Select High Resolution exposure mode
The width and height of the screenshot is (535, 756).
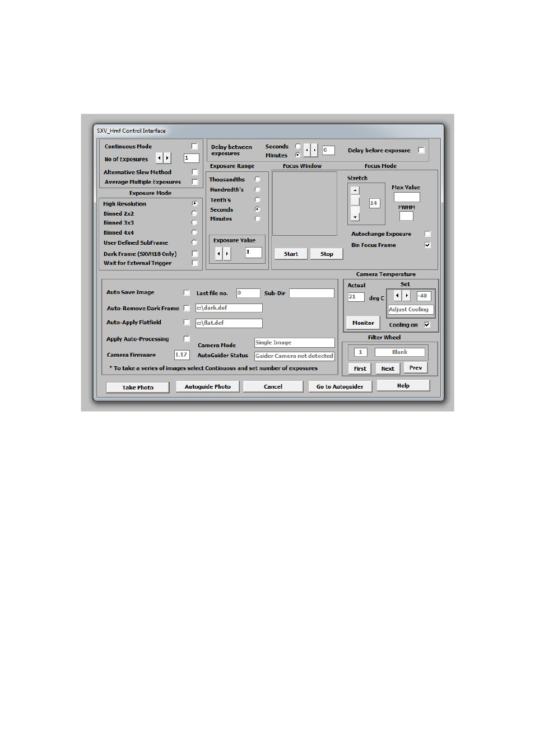coord(194,203)
